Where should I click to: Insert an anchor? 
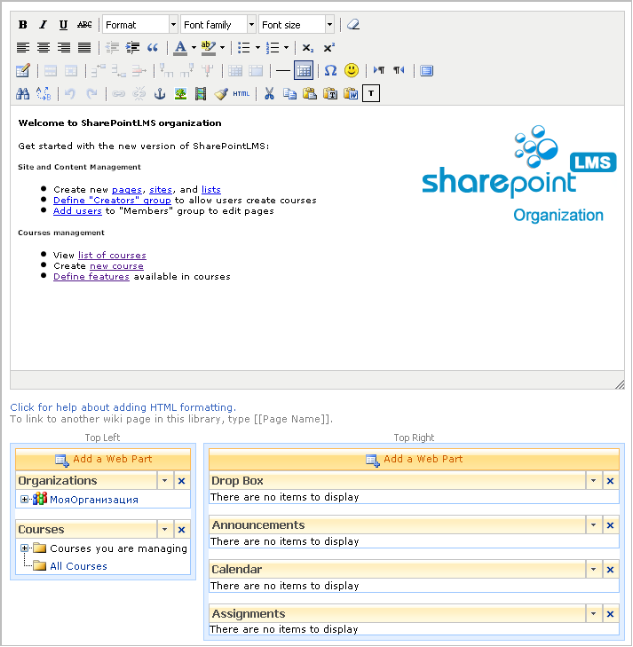[x=160, y=94]
